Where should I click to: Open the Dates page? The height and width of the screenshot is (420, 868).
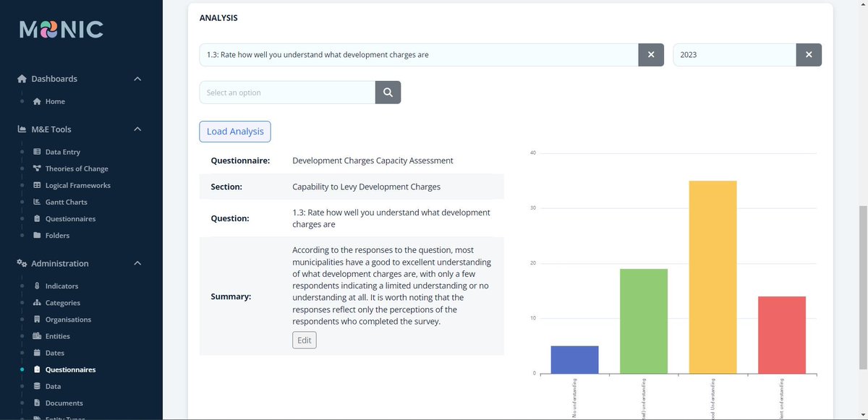55,353
